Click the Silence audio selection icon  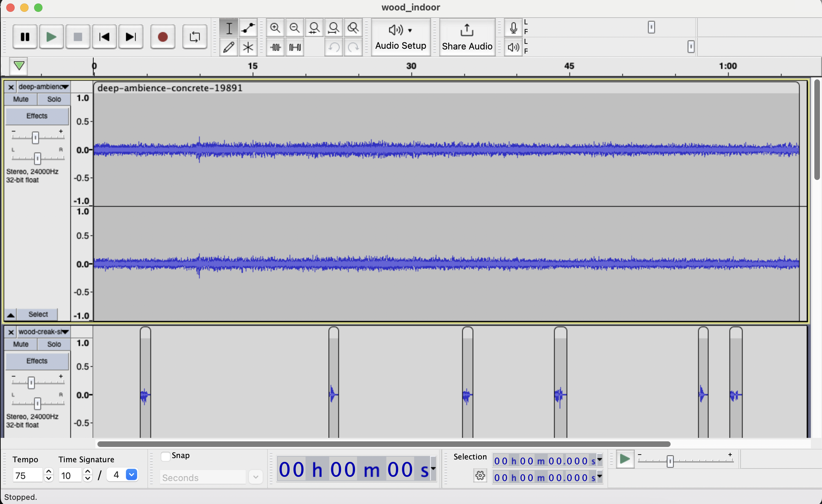(x=294, y=47)
